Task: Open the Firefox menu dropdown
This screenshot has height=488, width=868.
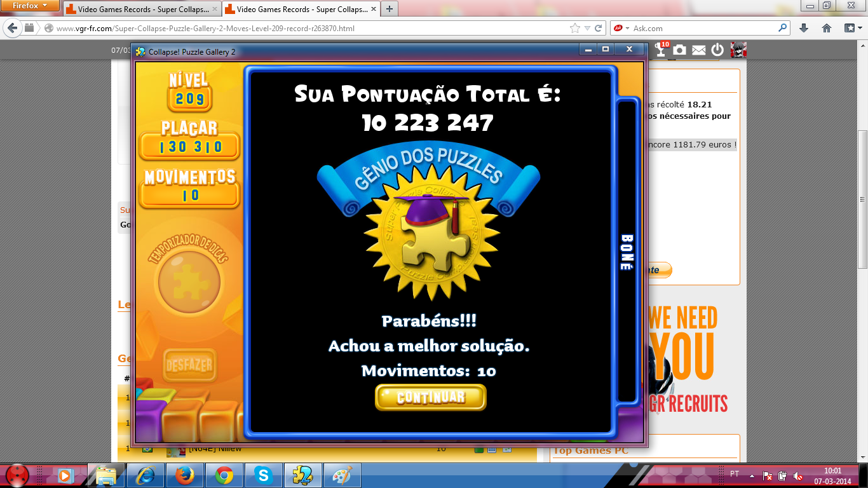Action: pyautogui.click(x=31, y=6)
